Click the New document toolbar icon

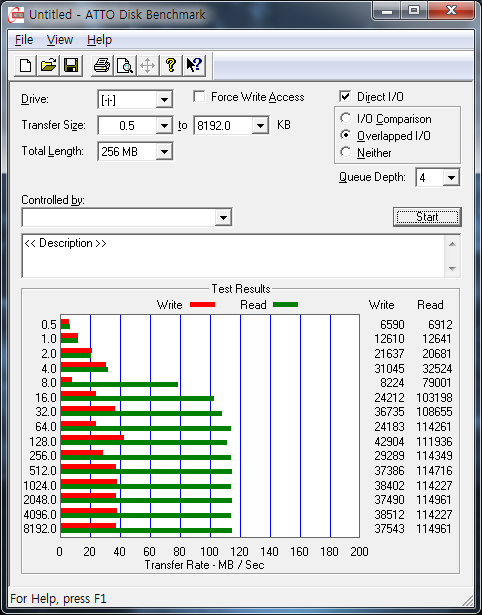[x=25, y=66]
